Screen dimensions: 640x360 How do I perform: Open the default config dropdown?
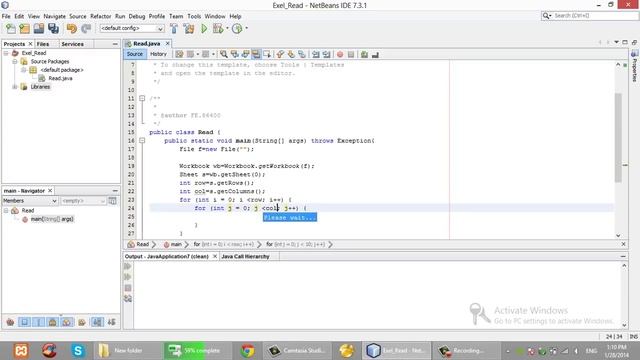coord(132,28)
